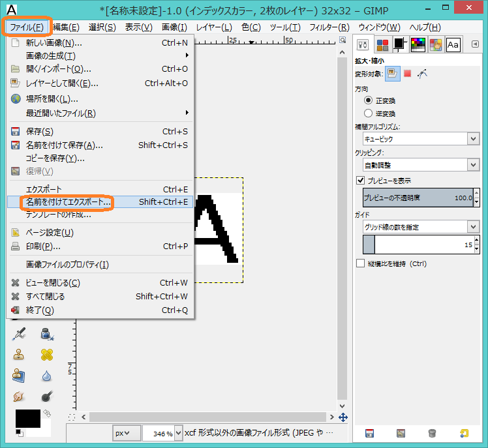Image resolution: width=488 pixels, height=448 pixels.
Task: Select the Dodge/Burn tool icon
Action: coord(47,396)
